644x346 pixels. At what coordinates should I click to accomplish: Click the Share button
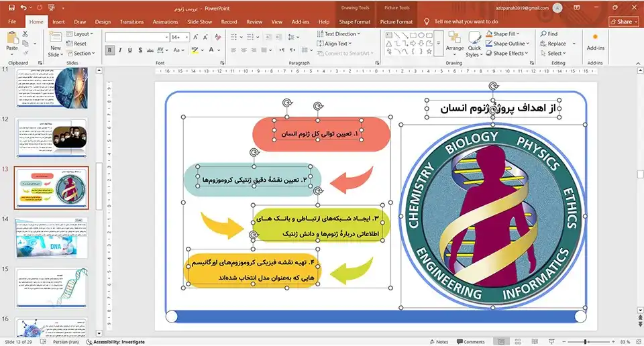[624, 21]
